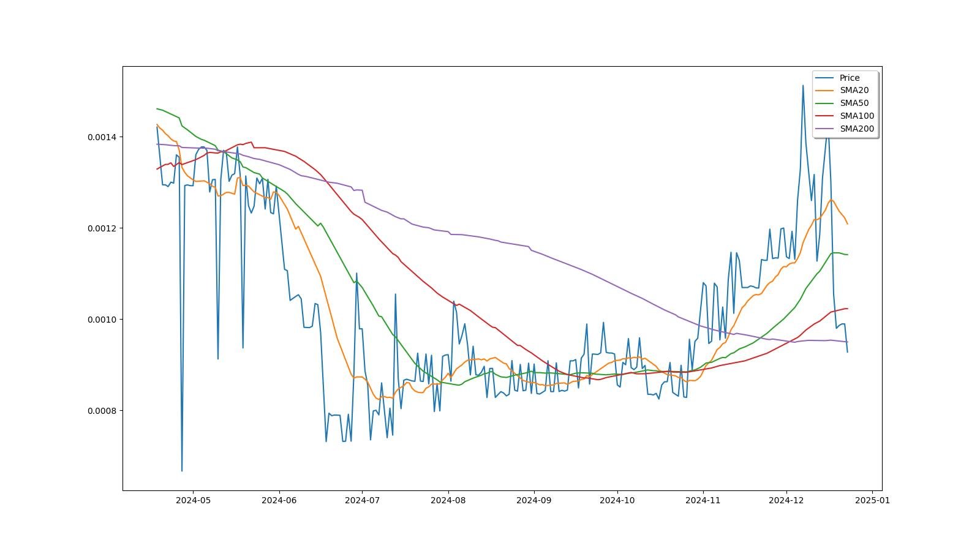Click the 2024-11 x-axis tick label
980x551 pixels.
(x=703, y=500)
